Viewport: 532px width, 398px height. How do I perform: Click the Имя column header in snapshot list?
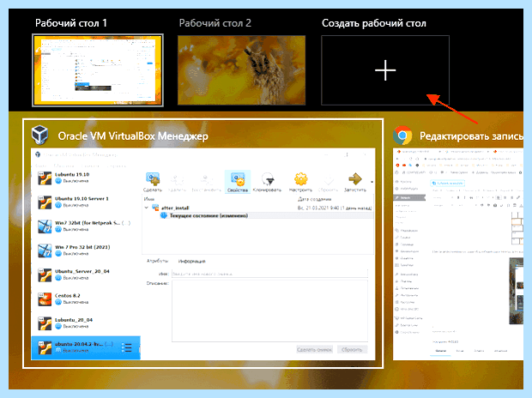click(149, 199)
